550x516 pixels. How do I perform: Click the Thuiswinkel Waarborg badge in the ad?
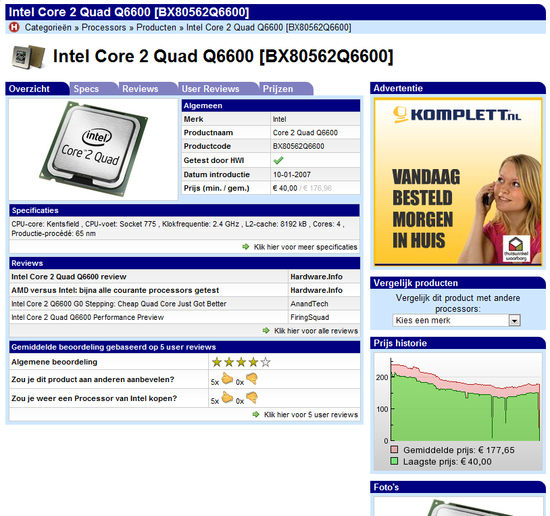pyautogui.click(x=516, y=248)
